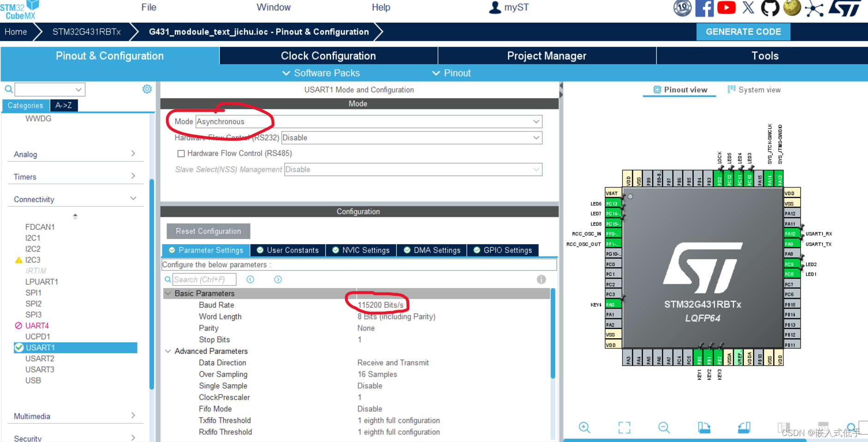Go to next parameter search result

tap(278, 280)
